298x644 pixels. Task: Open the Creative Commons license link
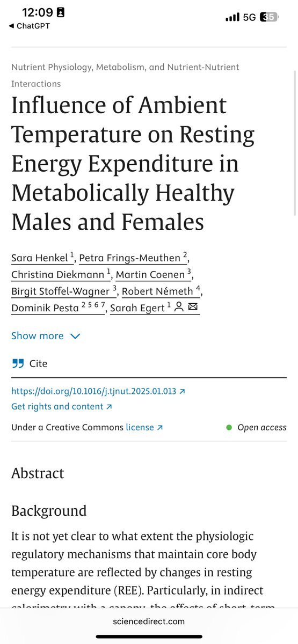point(144,428)
